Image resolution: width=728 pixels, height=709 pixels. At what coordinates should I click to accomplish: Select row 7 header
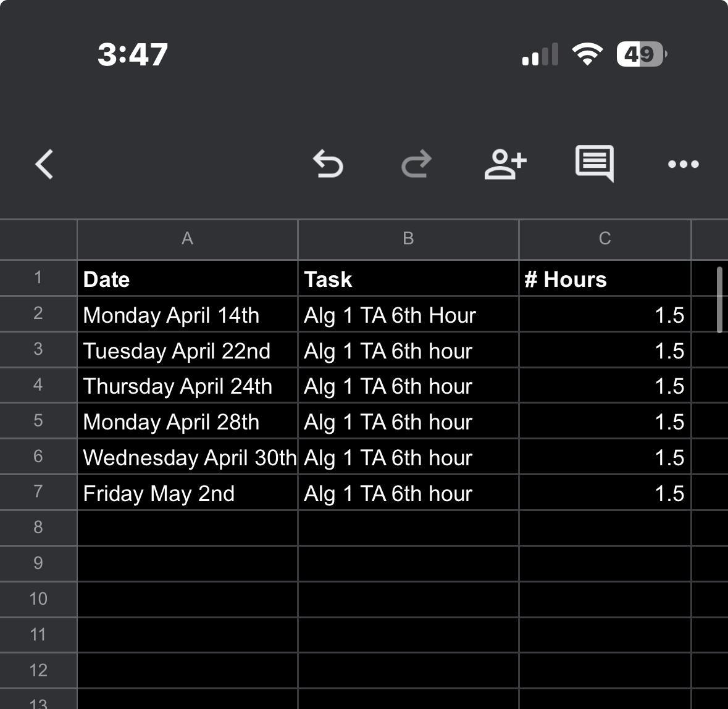(38, 492)
